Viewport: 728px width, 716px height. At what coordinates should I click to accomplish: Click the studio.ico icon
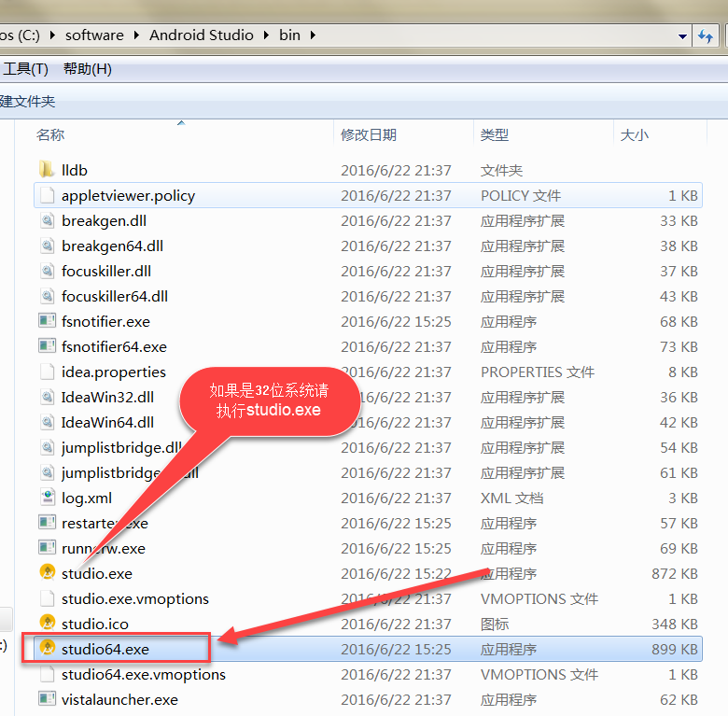point(48,624)
